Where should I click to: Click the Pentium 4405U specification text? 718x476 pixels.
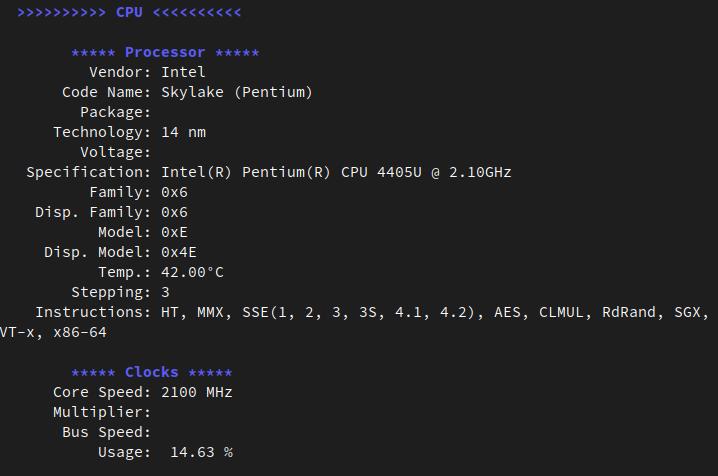pyautogui.click(x=336, y=172)
